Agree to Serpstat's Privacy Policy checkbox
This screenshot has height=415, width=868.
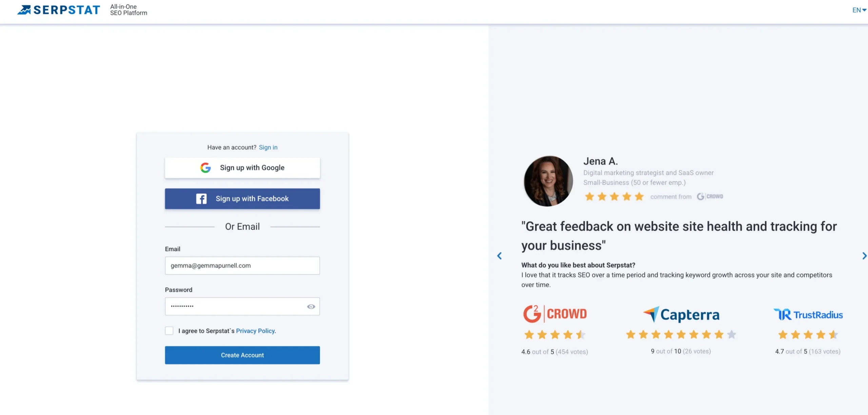[x=169, y=330]
